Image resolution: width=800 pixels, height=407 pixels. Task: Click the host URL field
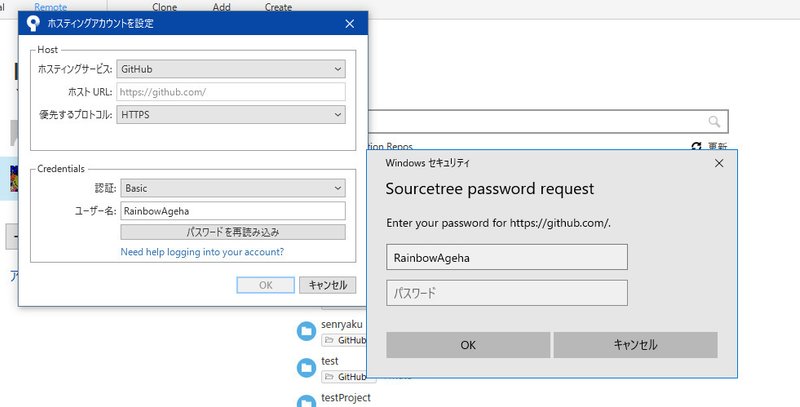click(231, 92)
